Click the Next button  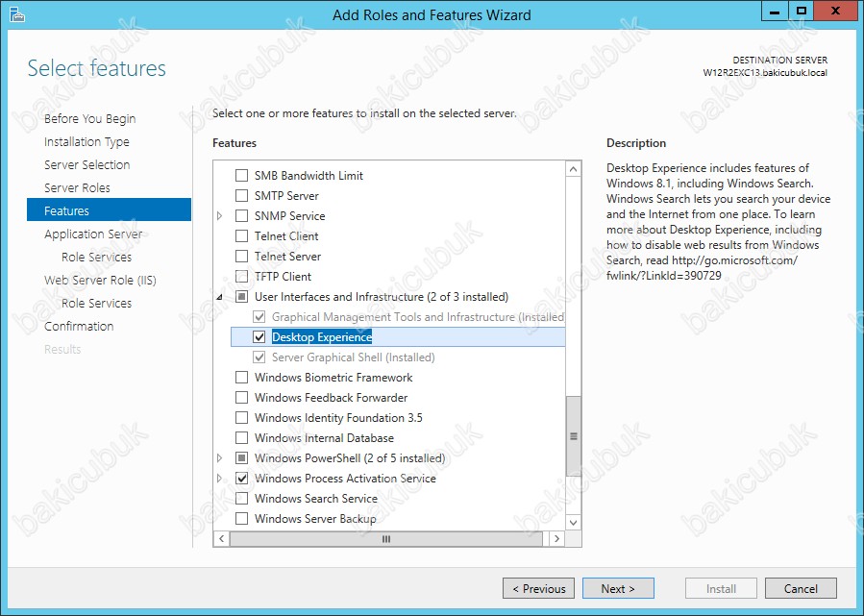618,588
